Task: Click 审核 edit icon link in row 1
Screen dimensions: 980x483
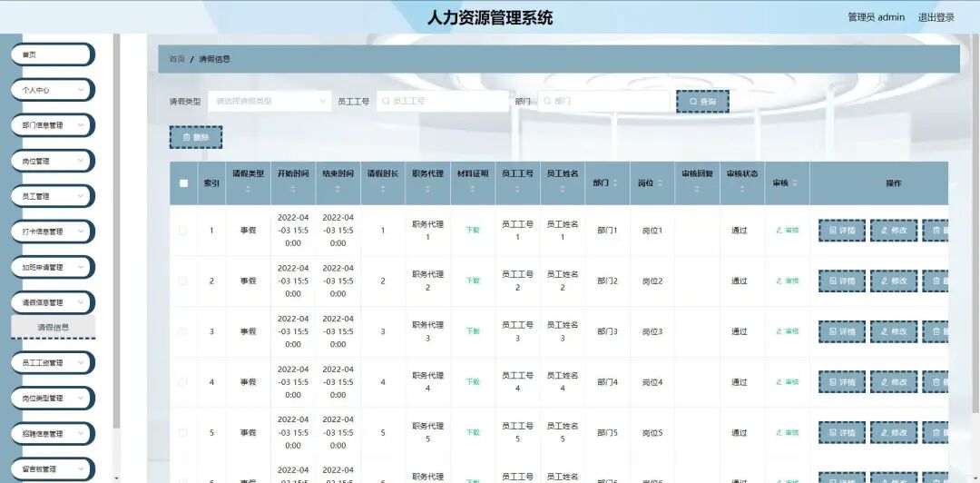Action: tap(787, 231)
